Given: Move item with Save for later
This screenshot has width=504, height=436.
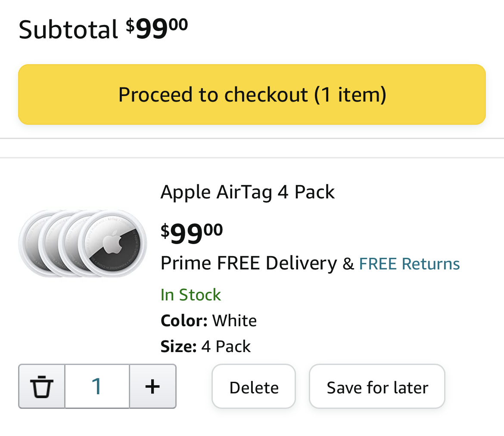Looking at the screenshot, I should click(x=377, y=387).
